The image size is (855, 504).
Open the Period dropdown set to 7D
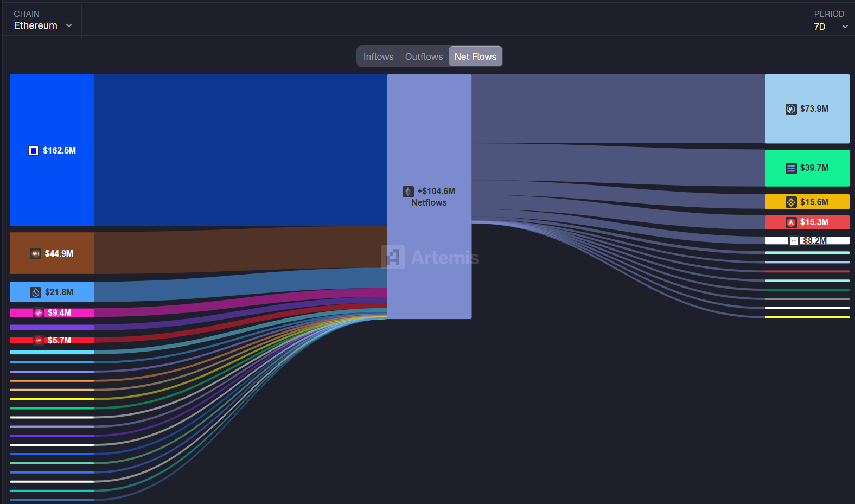pos(830,20)
